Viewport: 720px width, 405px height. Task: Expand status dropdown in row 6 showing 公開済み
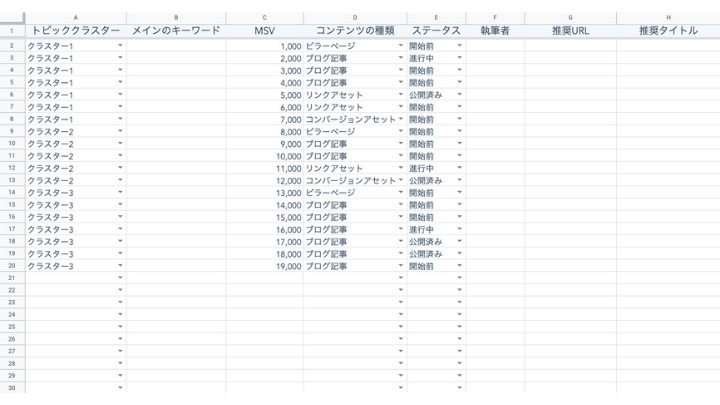point(459,96)
